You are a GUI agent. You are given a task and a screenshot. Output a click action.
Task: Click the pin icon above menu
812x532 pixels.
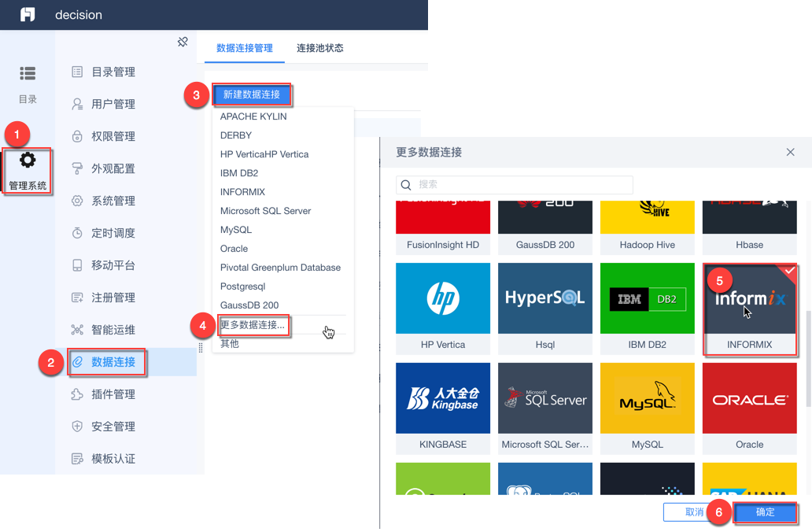click(183, 42)
